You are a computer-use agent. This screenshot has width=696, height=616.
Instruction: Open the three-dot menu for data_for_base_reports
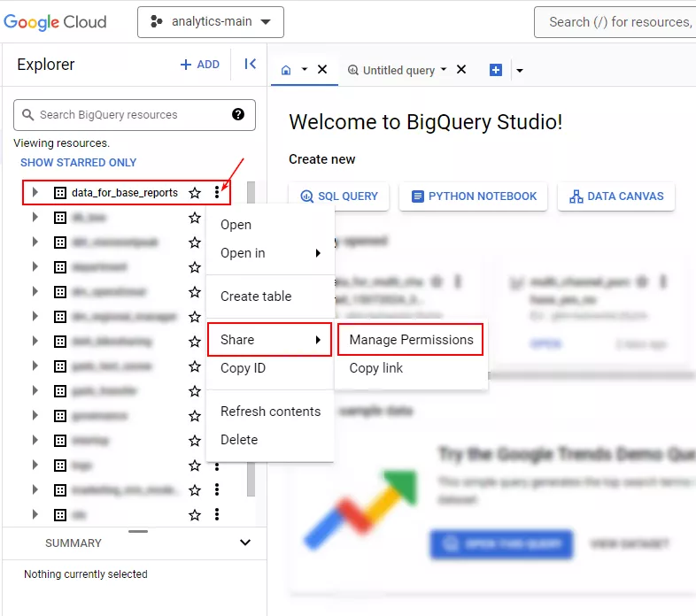[x=217, y=192]
